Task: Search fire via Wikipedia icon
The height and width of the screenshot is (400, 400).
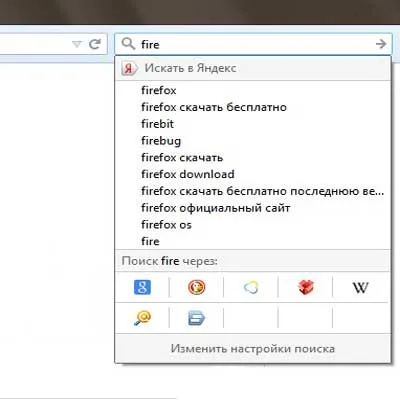Action: coord(360,287)
